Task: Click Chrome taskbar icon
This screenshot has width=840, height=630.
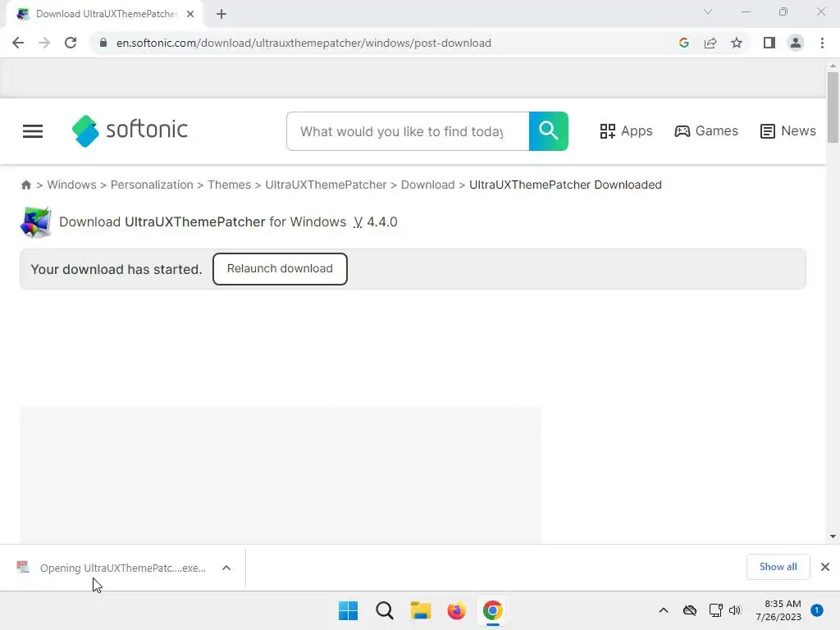Action: 493,610
